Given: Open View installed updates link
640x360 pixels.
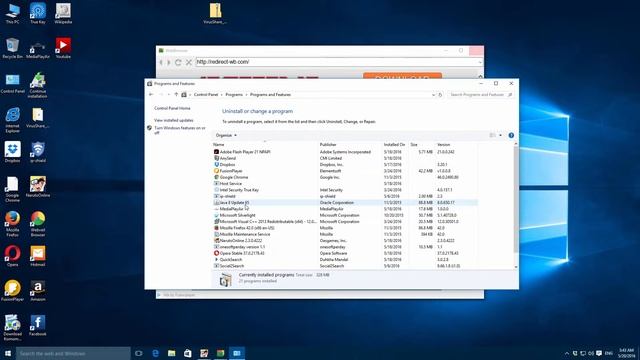Looking at the screenshot, I should [173, 120].
